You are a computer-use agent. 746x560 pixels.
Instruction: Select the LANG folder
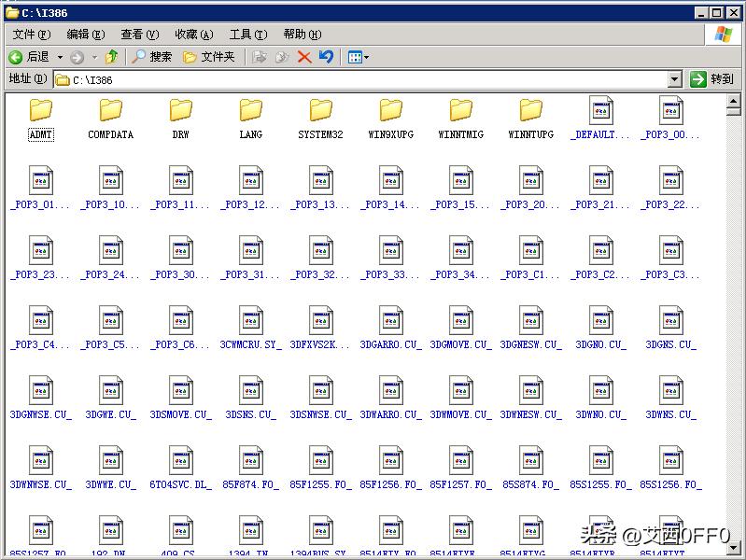click(x=251, y=119)
